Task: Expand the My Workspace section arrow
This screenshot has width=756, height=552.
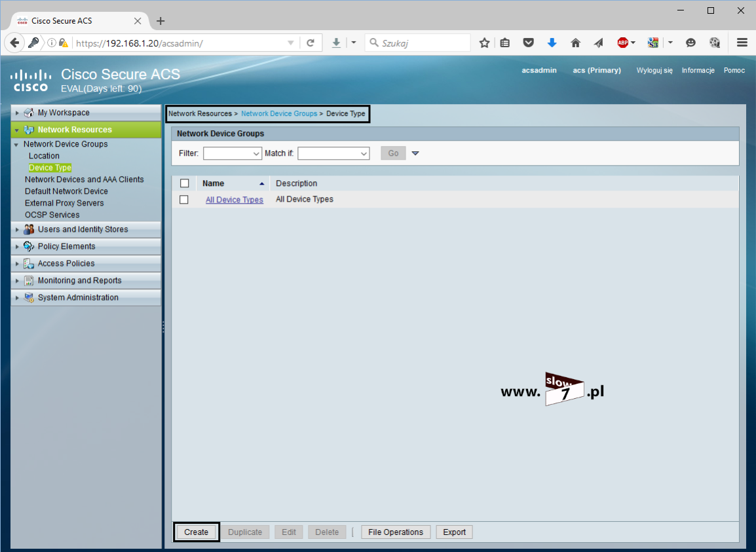Action: (x=17, y=113)
